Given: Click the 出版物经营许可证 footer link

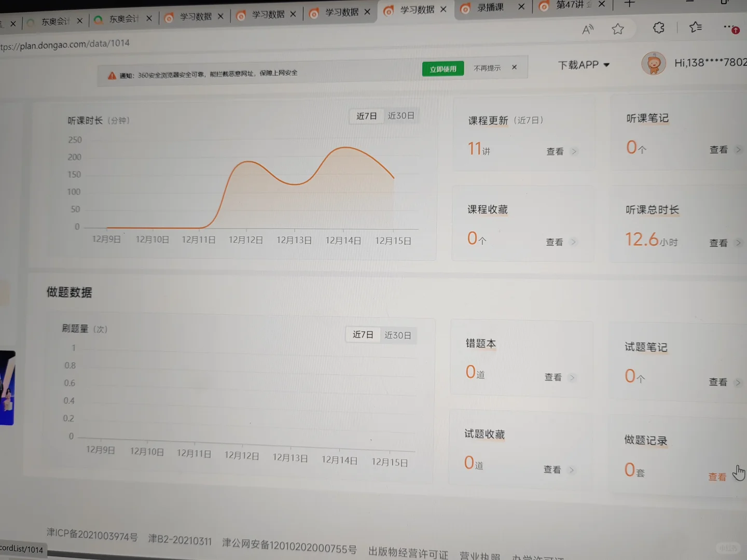Looking at the screenshot, I should click(408, 553).
